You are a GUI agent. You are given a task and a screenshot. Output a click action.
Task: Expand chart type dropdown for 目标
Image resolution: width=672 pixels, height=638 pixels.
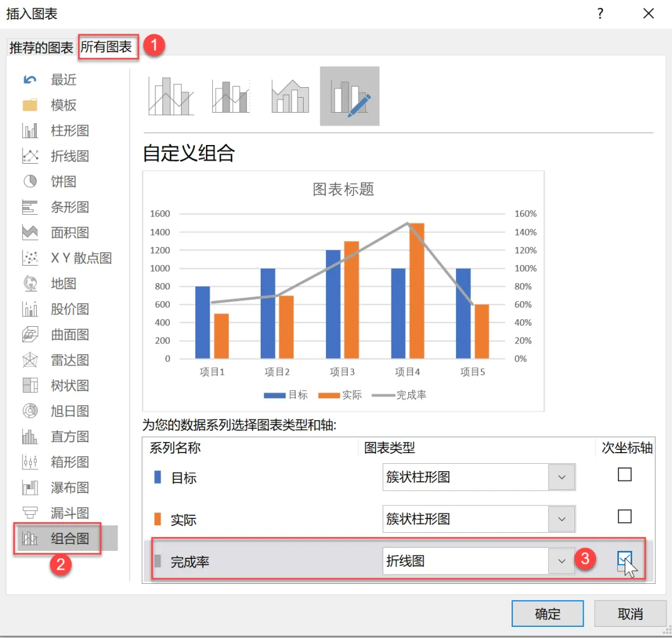(561, 477)
